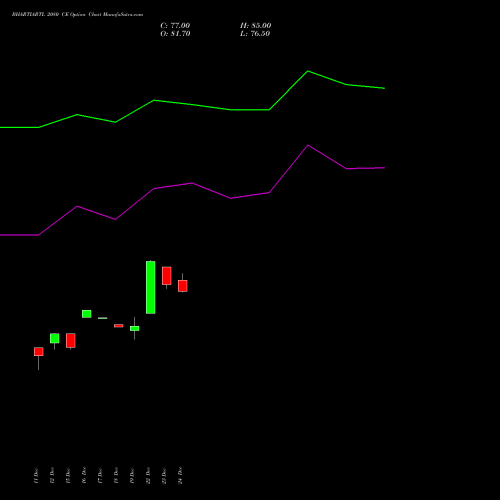Click the 22 Dec date label
The height and width of the screenshot is (500, 500).
click(x=148, y=476)
